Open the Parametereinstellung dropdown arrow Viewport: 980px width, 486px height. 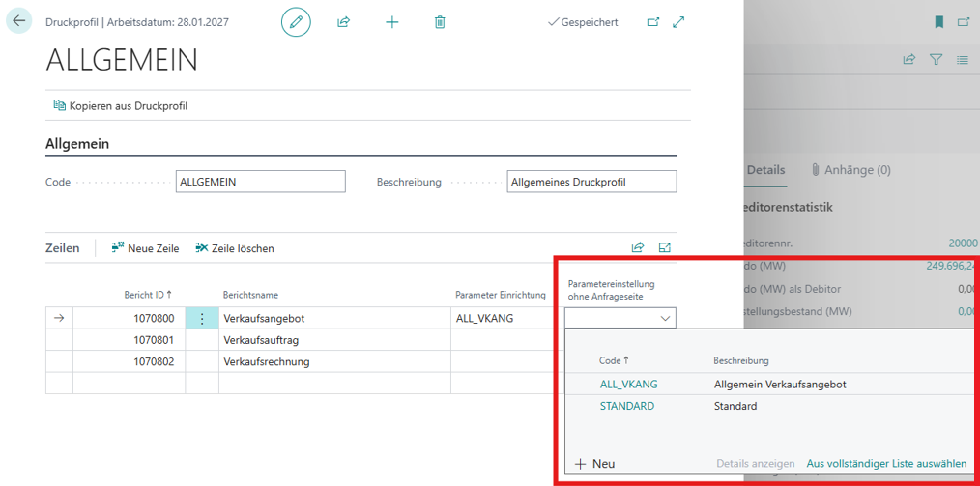click(x=665, y=318)
